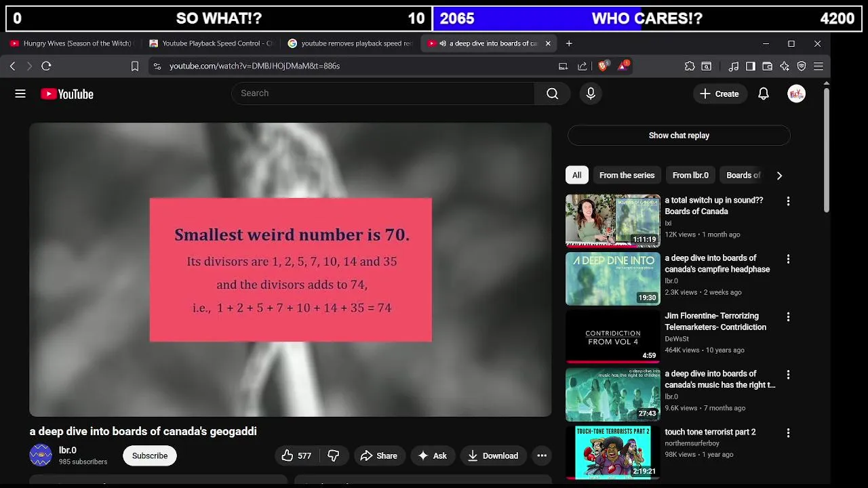868x488 pixels.
Task: Open Leo AI sparkle icon
Action: pyautogui.click(x=785, y=66)
